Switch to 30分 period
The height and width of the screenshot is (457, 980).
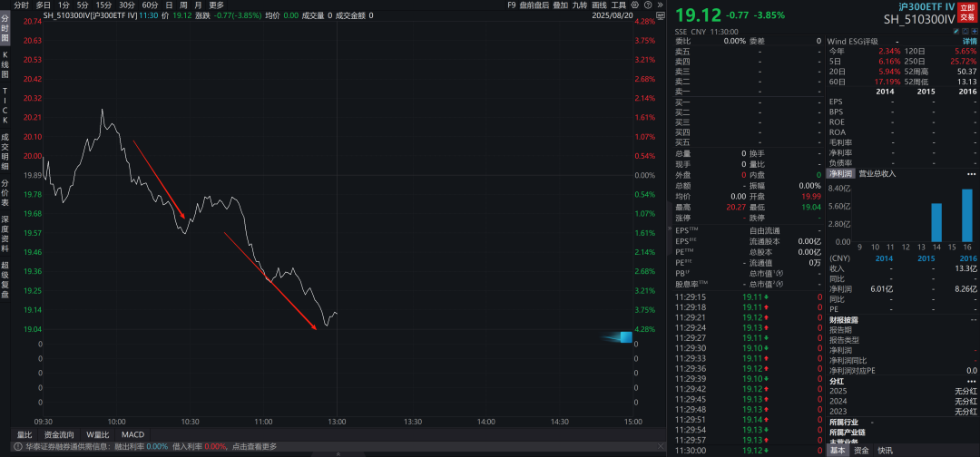[x=127, y=5]
